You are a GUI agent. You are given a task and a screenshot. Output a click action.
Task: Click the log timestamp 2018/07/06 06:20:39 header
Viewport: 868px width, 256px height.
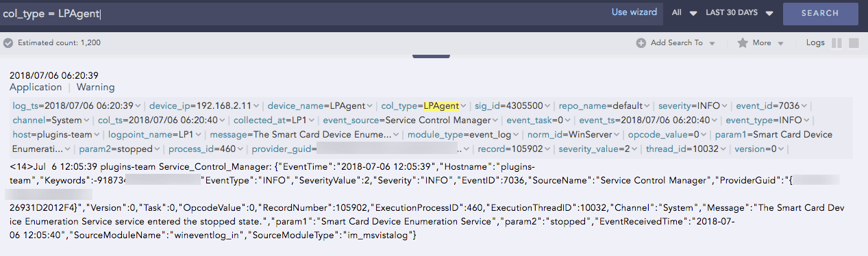click(54, 75)
